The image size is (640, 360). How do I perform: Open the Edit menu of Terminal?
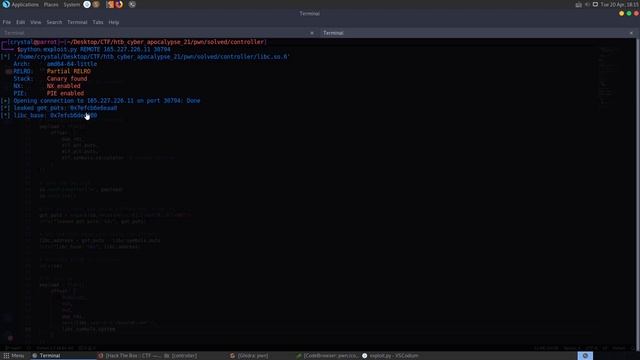20,22
